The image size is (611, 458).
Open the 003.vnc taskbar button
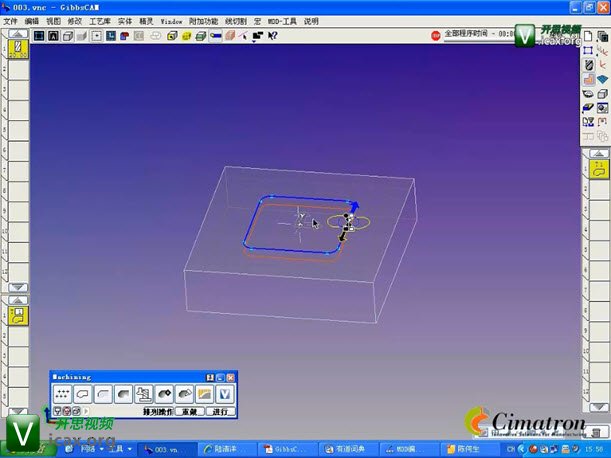(x=166, y=449)
